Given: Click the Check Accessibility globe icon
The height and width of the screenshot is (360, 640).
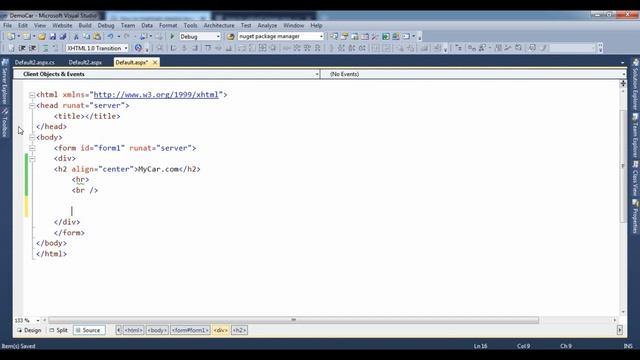Looking at the screenshot, I should pos(138,48).
